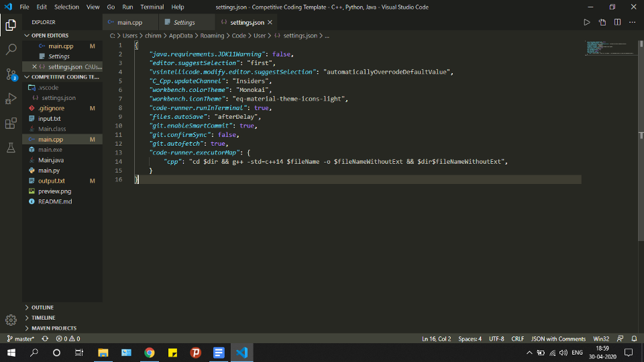Change the CRLF line ending setting
The height and width of the screenshot is (362, 644).
tap(517, 338)
